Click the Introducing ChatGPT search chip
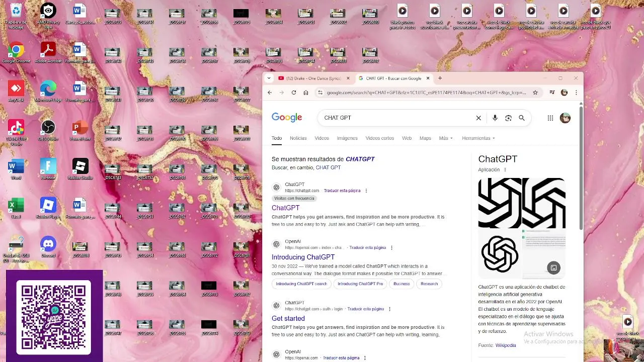Viewport: 644px width, 362px height. click(x=301, y=284)
